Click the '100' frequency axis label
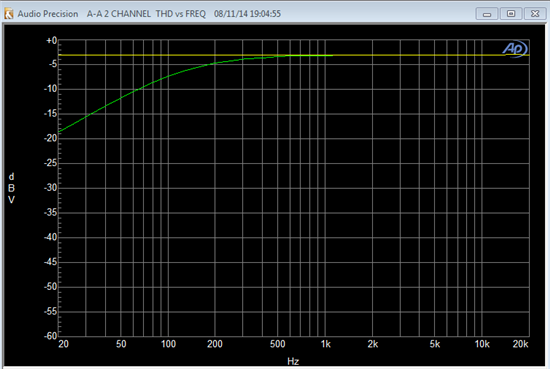The height and width of the screenshot is (369, 550). 168,344
